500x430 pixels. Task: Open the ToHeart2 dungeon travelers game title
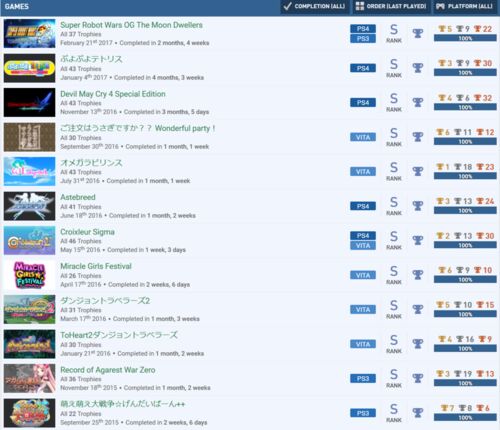click(x=119, y=335)
